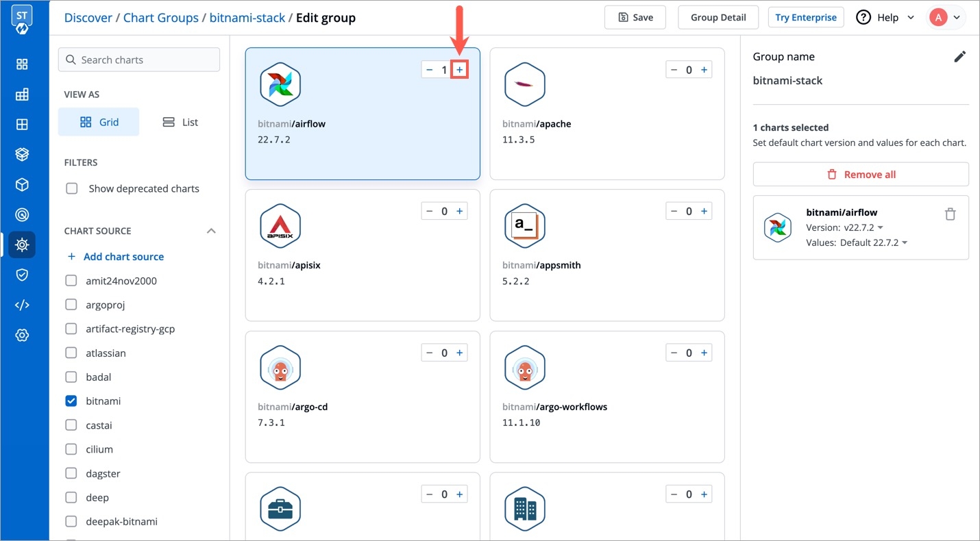Screen dimensions: 980x541
Task: Open the cube sidebar icon
Action: pos(22,185)
